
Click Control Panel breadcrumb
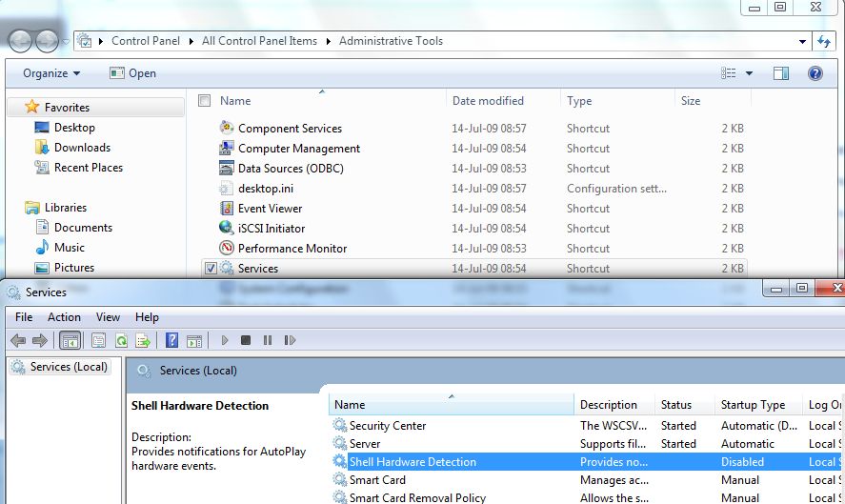pos(146,41)
